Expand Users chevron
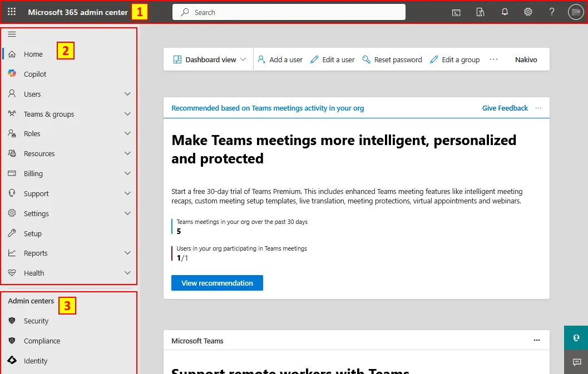588x374 pixels. point(127,94)
